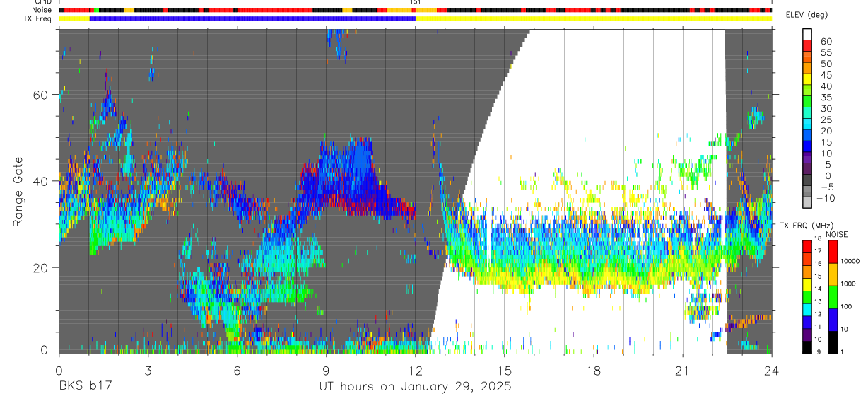
Task: Click the yellow 14 MHz segment of TX FRQ colorbar
Action: click(807, 285)
